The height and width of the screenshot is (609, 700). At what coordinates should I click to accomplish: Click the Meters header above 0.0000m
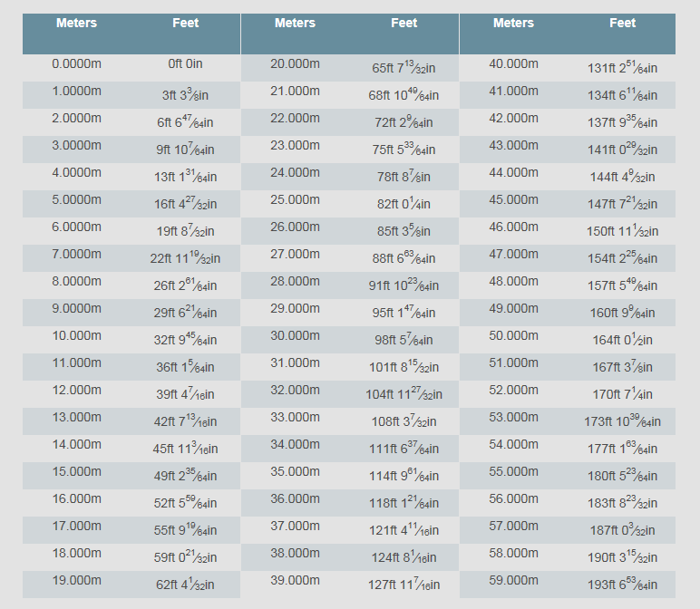[76, 24]
